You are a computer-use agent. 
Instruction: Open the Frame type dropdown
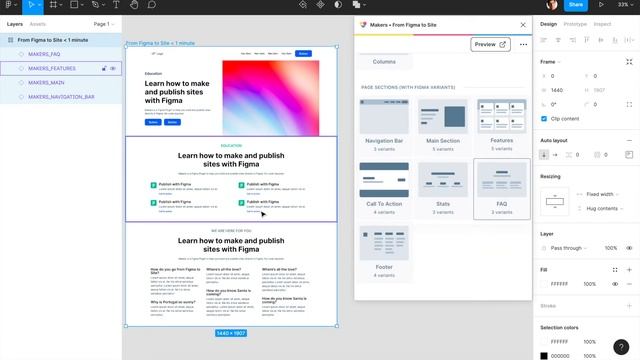point(550,62)
